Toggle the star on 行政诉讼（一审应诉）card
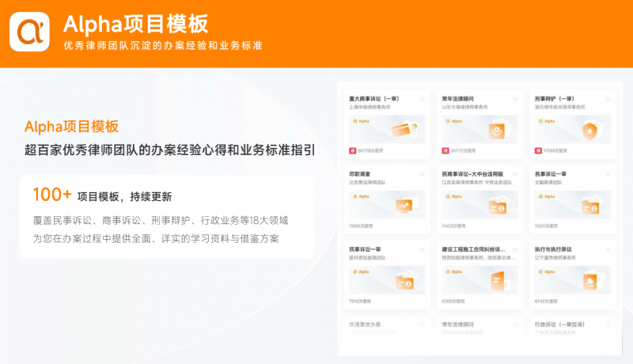This screenshot has height=364, width=633. (608, 324)
